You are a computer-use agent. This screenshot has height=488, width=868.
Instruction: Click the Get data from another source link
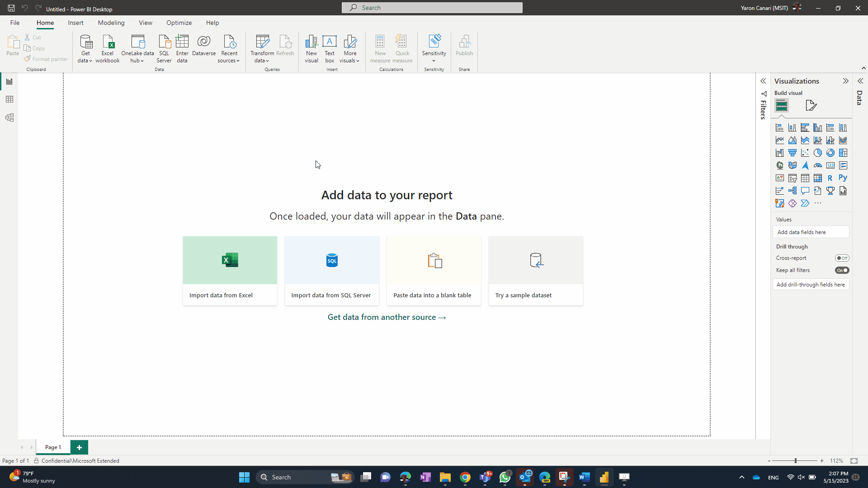tap(387, 317)
